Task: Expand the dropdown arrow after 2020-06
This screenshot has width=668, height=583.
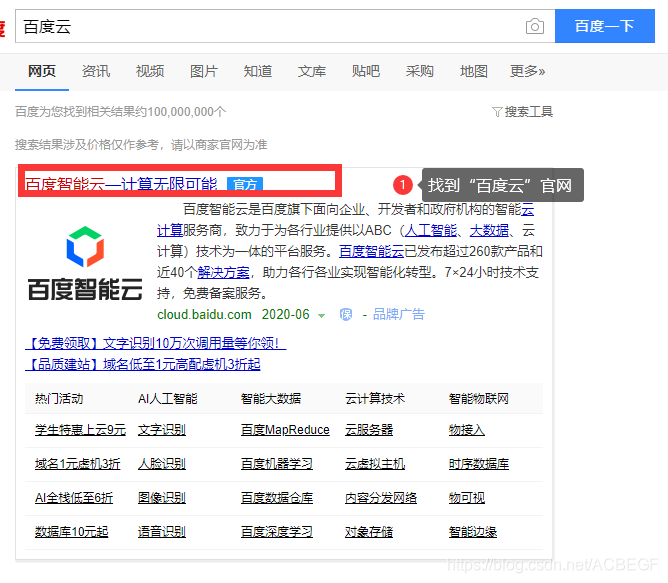Action: click(322, 316)
